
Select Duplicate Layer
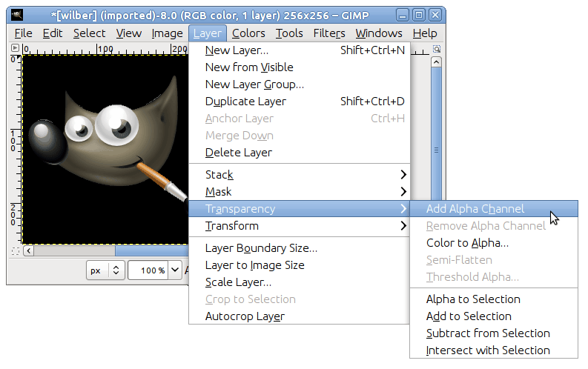tap(300, 102)
